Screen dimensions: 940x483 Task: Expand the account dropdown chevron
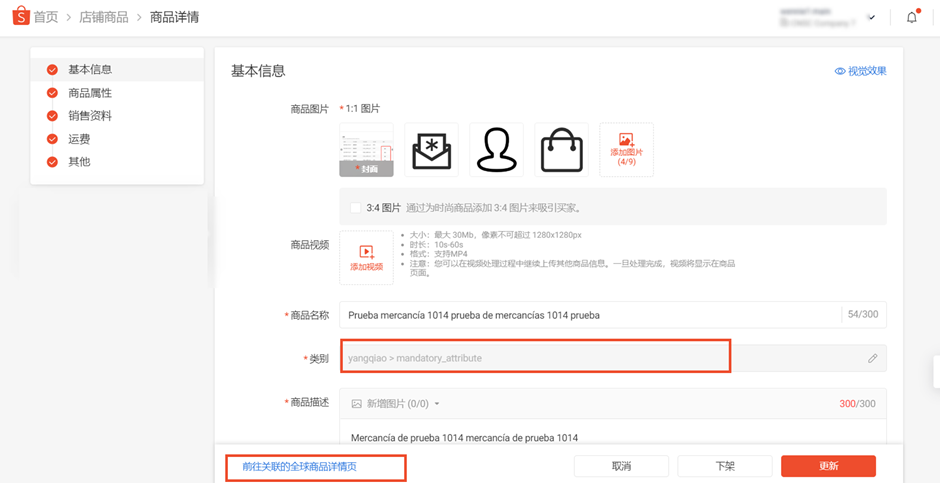click(x=872, y=17)
